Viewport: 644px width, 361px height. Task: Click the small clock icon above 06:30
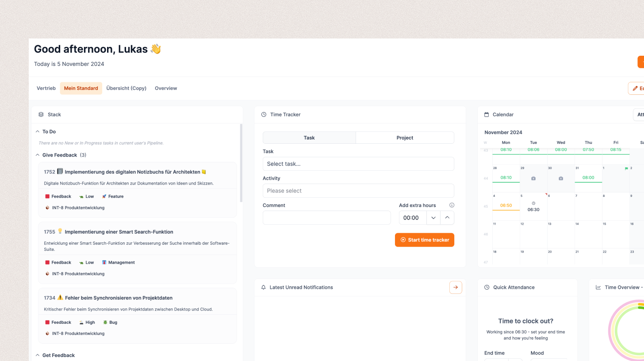point(533,204)
